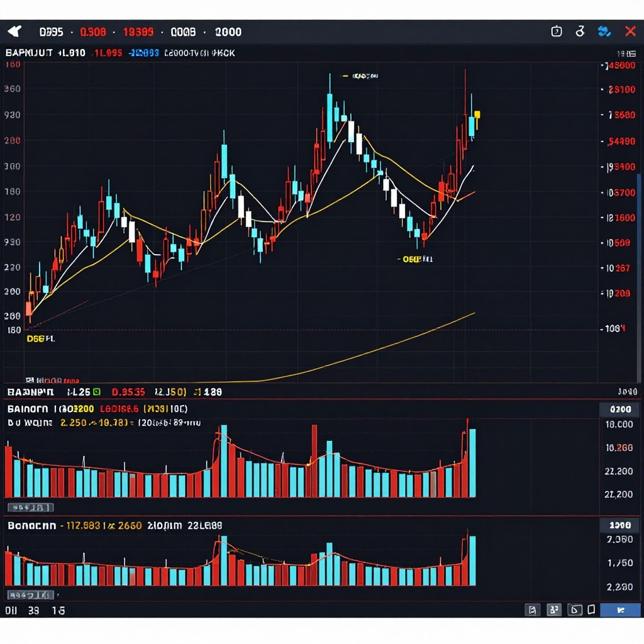Click the blue button at the bottom right corner

coord(620,610)
